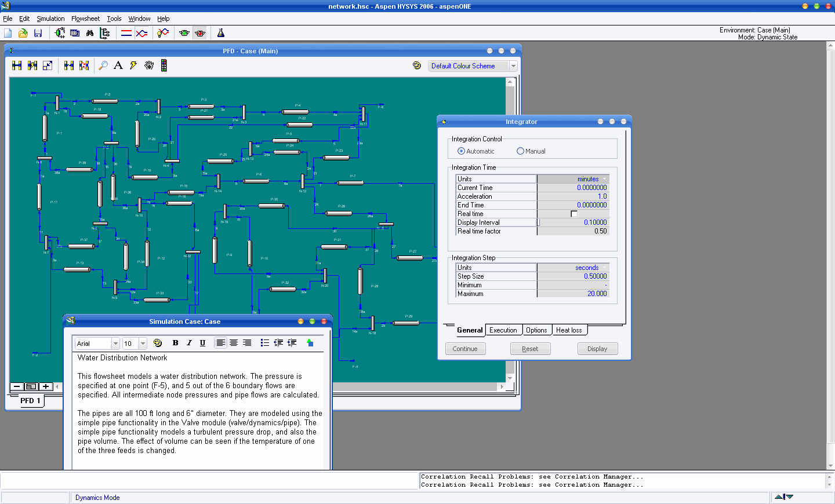The width and height of the screenshot is (835, 504).
Task: Edit the Acceleration value field
Action: pyautogui.click(x=573, y=196)
